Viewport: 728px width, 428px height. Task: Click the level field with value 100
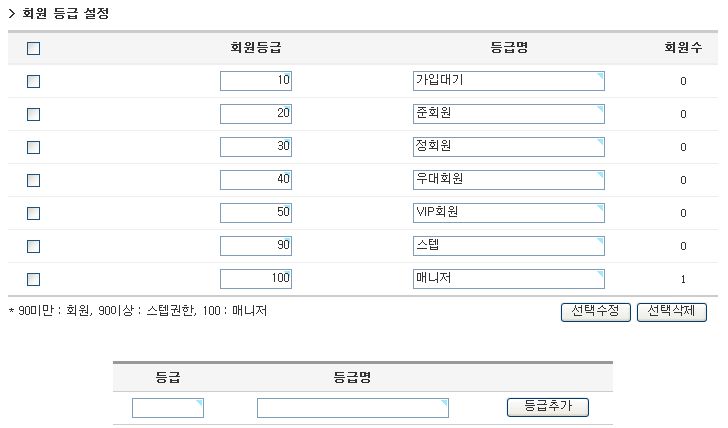(256, 279)
